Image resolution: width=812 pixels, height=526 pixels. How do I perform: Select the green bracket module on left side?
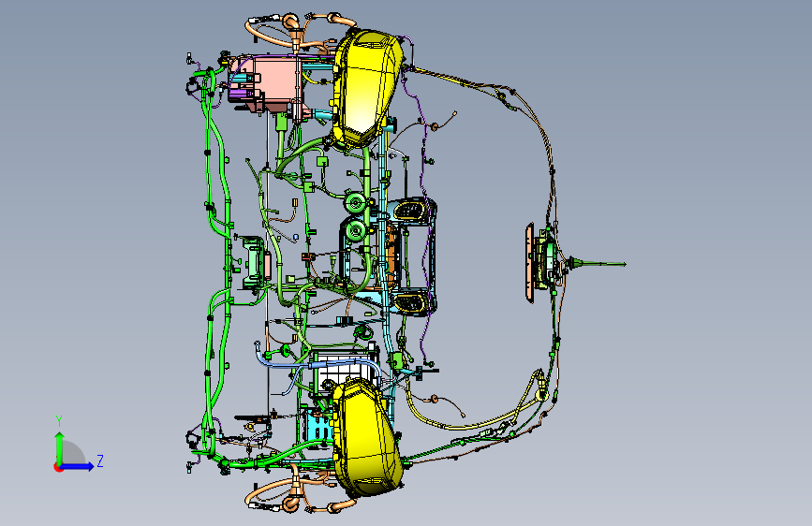pyautogui.click(x=254, y=264)
